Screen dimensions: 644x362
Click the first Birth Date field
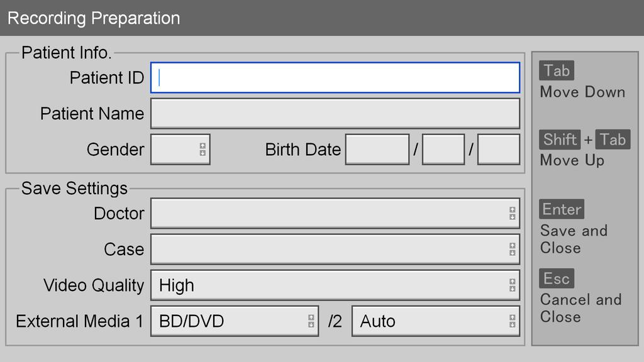377,150
